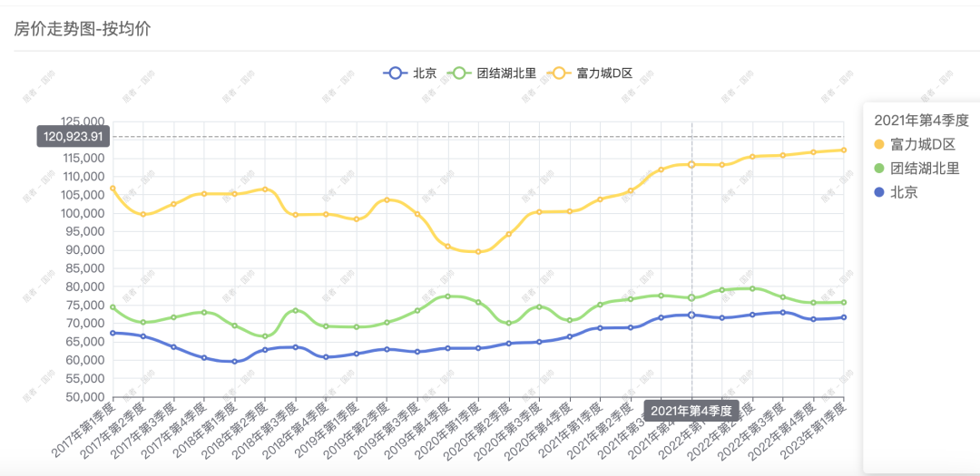Click the yellow data point at 2021年第4季度
The width and height of the screenshot is (980, 476).
click(691, 164)
